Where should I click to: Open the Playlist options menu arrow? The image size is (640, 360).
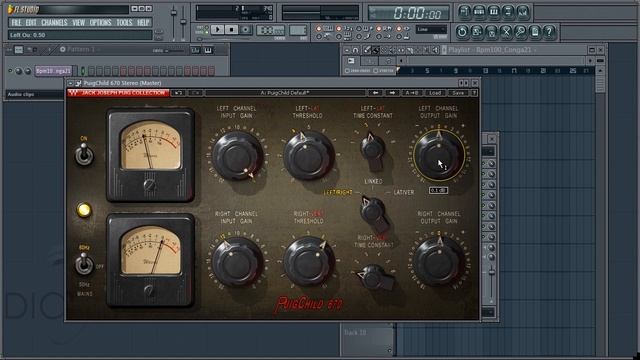[x=347, y=50]
